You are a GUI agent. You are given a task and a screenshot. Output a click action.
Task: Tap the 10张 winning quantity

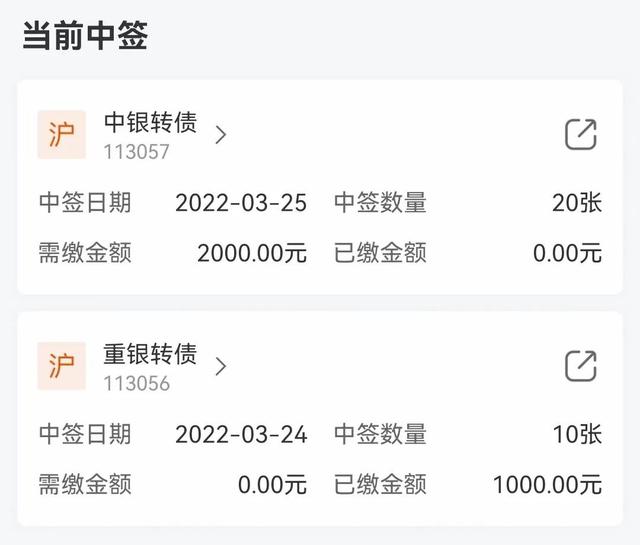point(577,434)
